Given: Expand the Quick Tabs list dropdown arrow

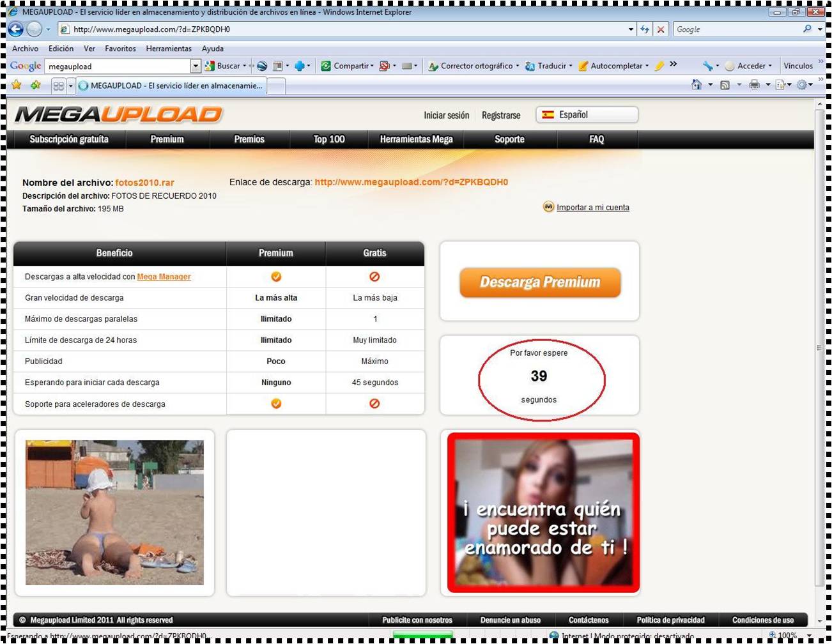Looking at the screenshot, I should click(x=70, y=86).
